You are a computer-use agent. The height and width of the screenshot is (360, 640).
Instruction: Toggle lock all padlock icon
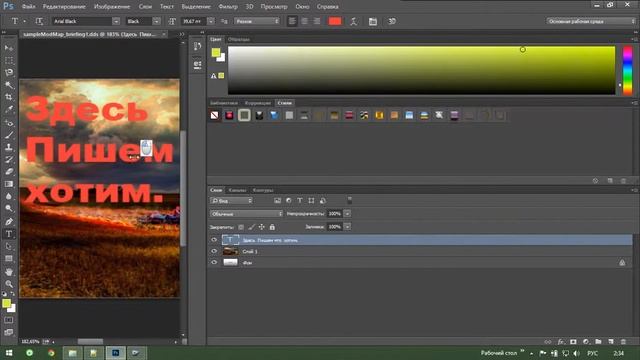tap(272, 227)
